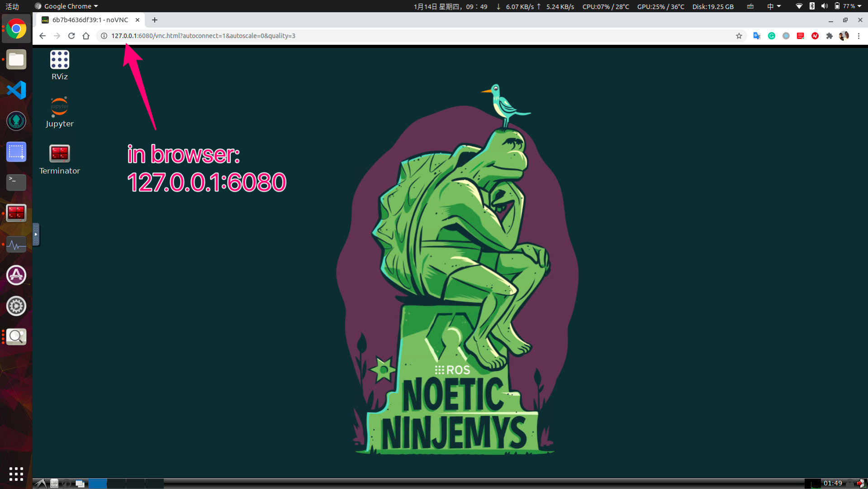This screenshot has width=868, height=489.
Task: Open the Google Chrome app menu
Action: point(66,6)
